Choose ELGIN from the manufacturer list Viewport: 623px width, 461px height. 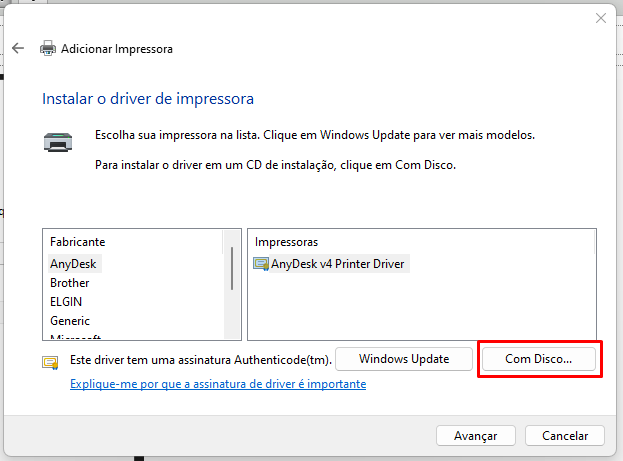point(67,302)
